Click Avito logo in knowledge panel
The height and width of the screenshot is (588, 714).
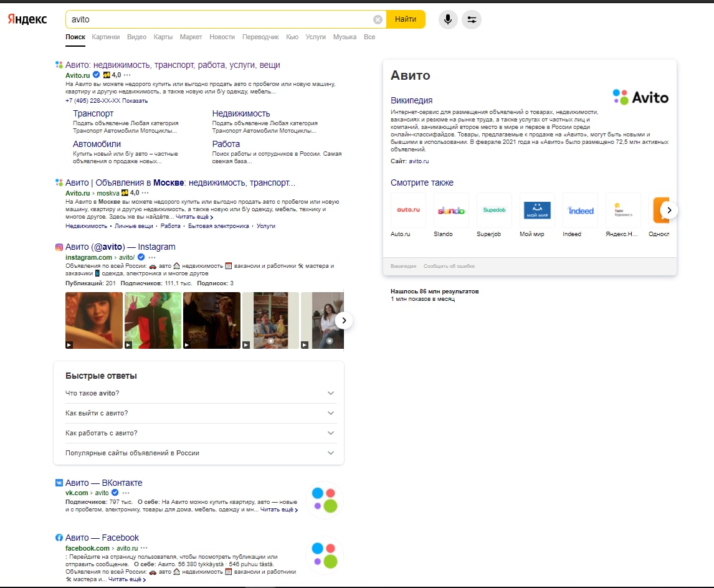coord(640,97)
